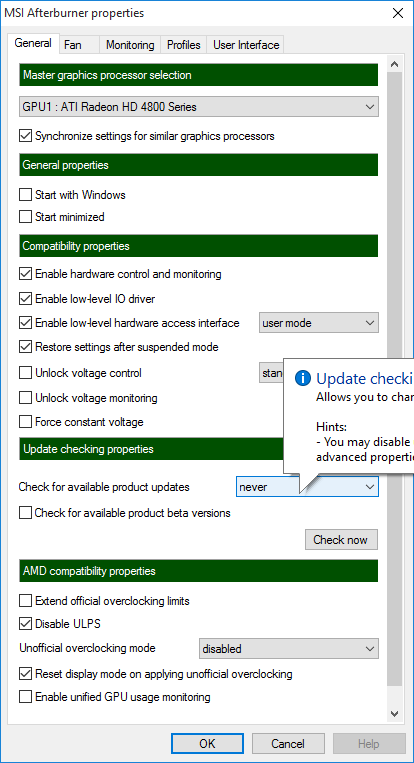Click the Update checking properties header
Screen dimensions: 414x763
click(151, 449)
